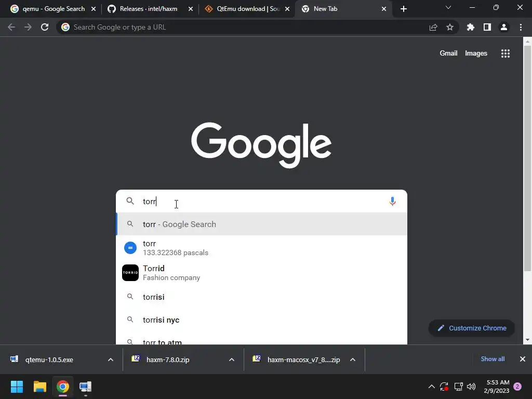Expand options for haxm-7.8.0.zip download

(232, 360)
